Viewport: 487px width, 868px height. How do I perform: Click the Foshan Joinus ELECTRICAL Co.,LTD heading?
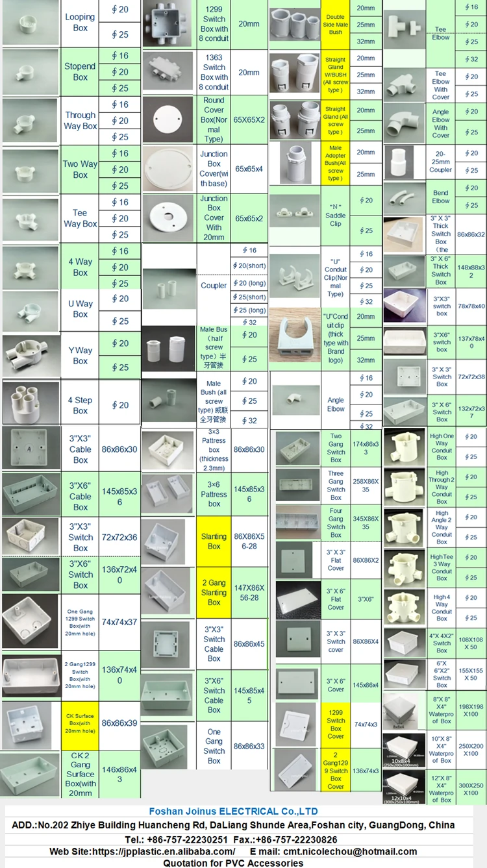tap(233, 811)
